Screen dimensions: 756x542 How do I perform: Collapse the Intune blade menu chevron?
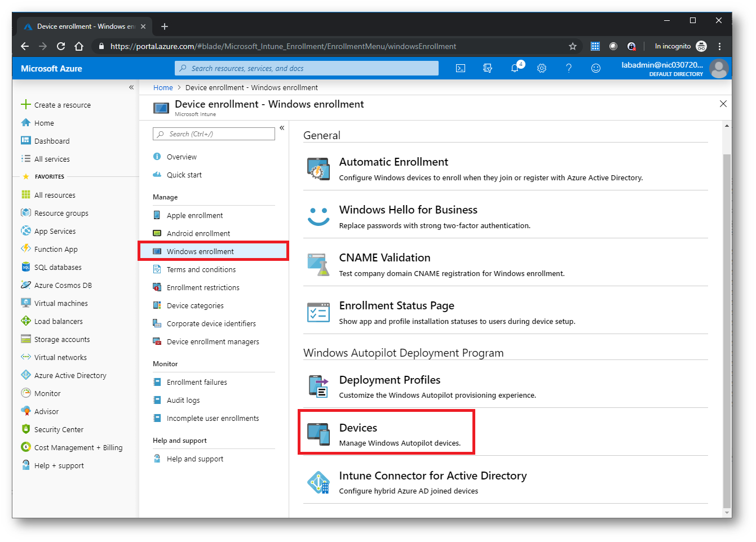point(282,128)
